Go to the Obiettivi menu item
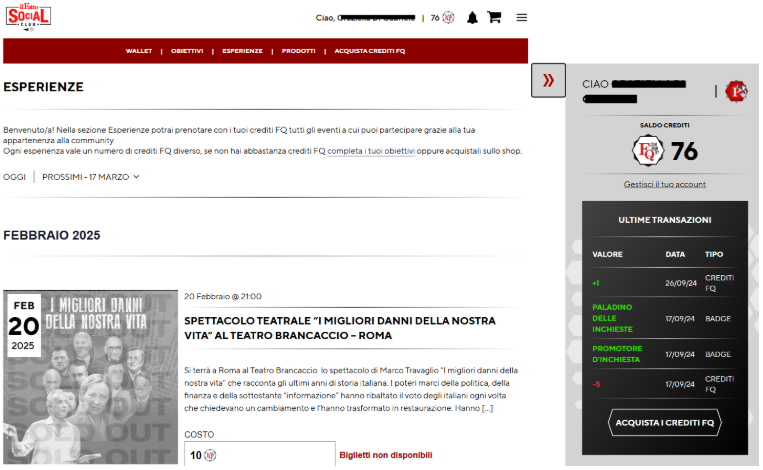Screen dimensions: 763x470 (x=187, y=51)
